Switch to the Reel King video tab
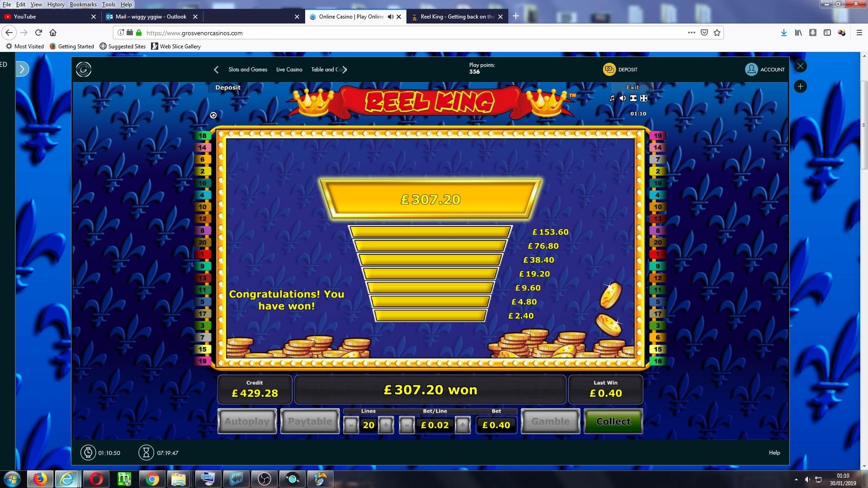This screenshot has height=488, width=868. pos(457,17)
